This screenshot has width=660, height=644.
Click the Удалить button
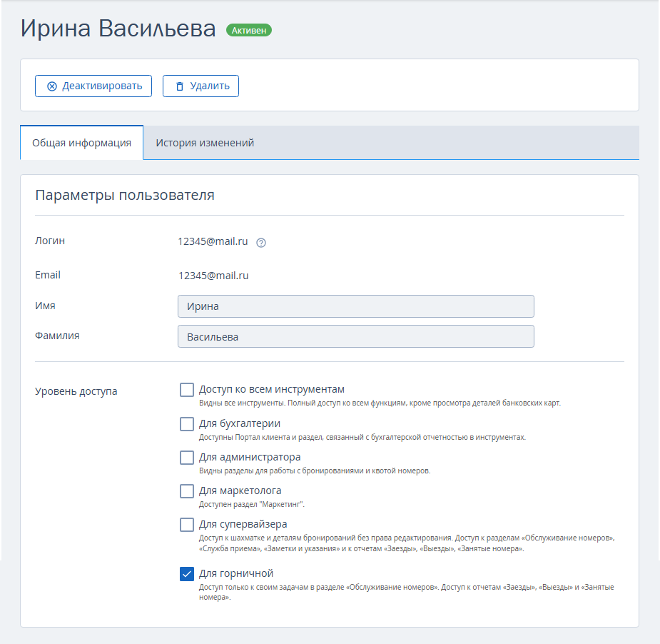pos(200,86)
